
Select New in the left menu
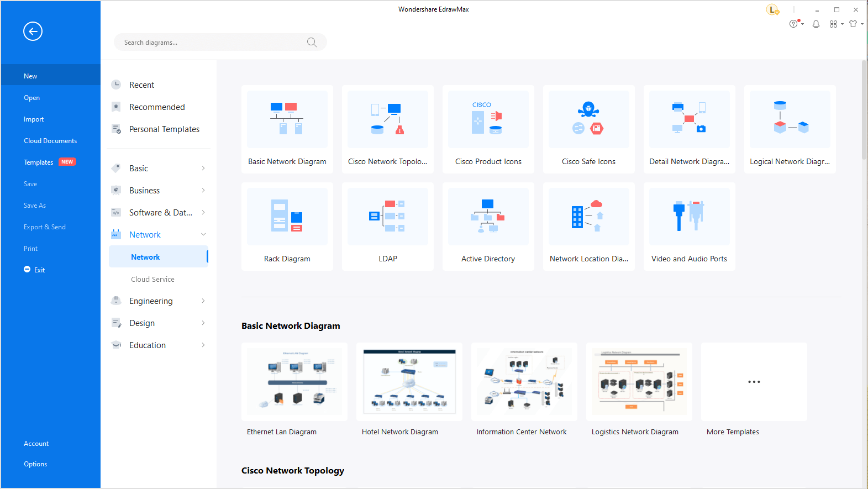pyautogui.click(x=50, y=76)
